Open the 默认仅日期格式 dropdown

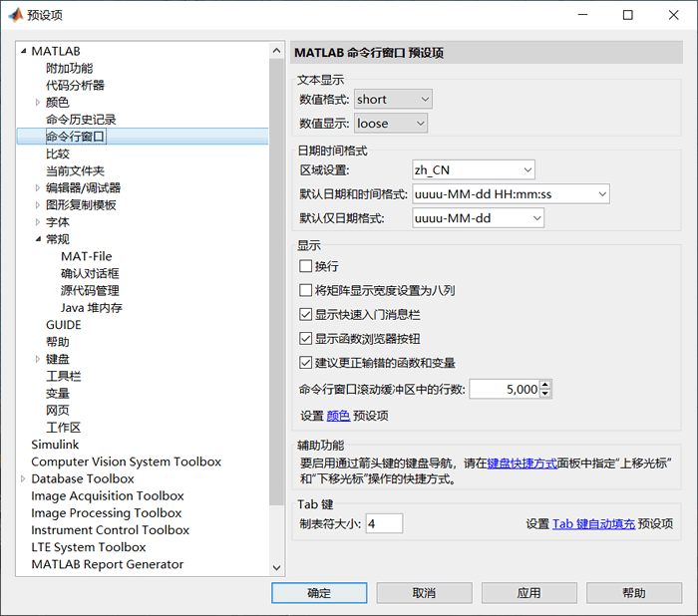478,218
